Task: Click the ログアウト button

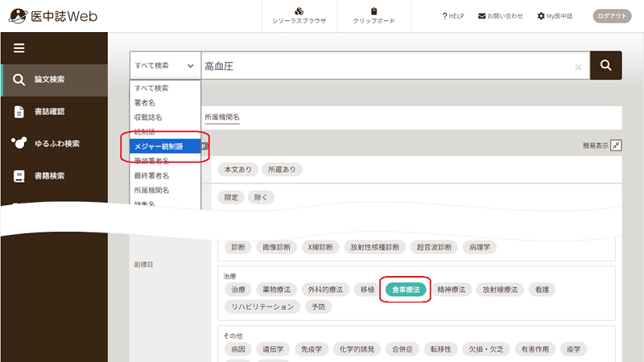Action: pos(612,16)
